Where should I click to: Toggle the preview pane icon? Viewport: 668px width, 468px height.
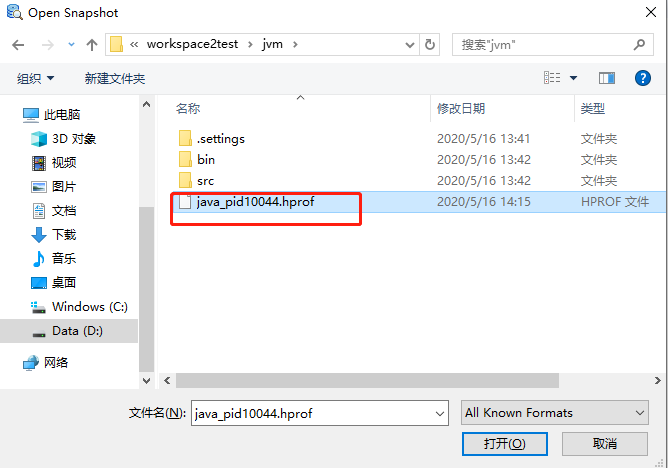coord(607,78)
